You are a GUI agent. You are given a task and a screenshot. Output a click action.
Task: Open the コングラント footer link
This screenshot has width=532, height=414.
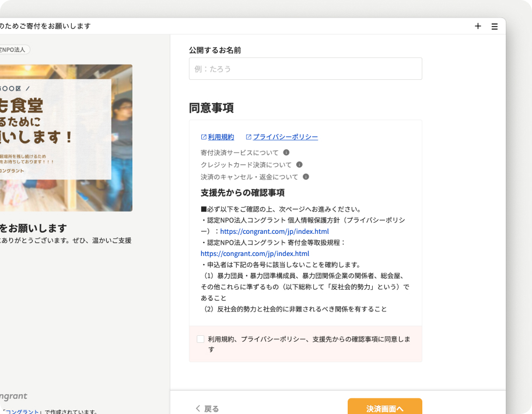22,412
